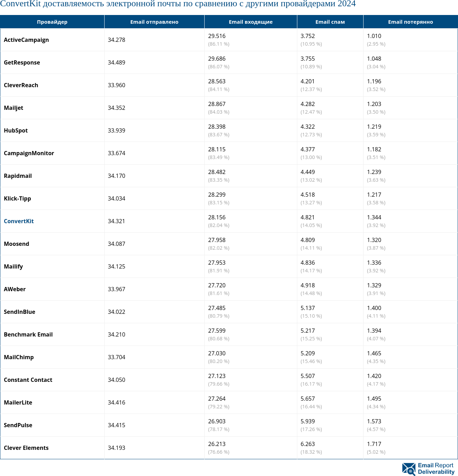
Task: Select SendPulse lost emails value 1.573
Action: coord(374,421)
